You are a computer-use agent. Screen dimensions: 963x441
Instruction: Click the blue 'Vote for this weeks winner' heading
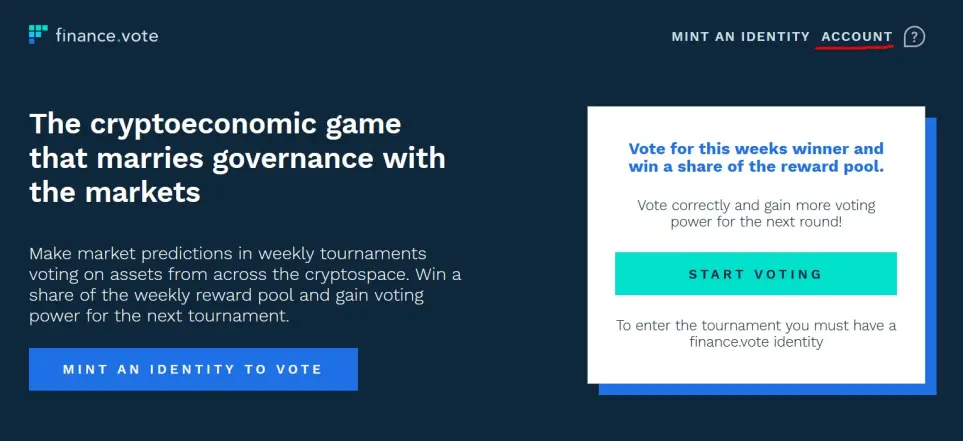point(756,157)
